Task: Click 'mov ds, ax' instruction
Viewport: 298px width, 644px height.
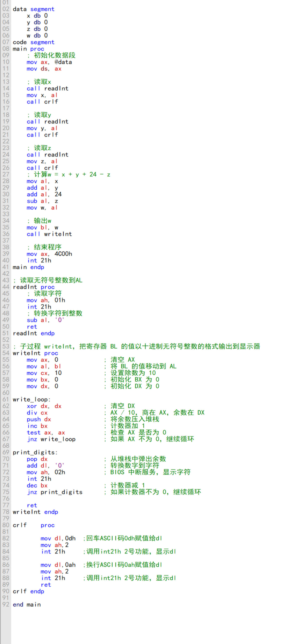Action: (x=44, y=69)
